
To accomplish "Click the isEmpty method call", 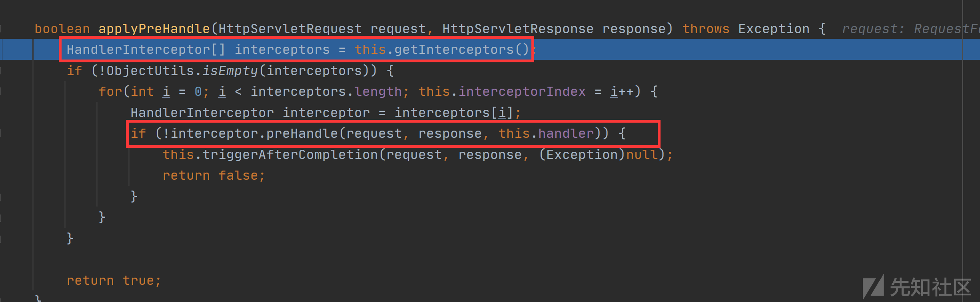I will pos(230,71).
